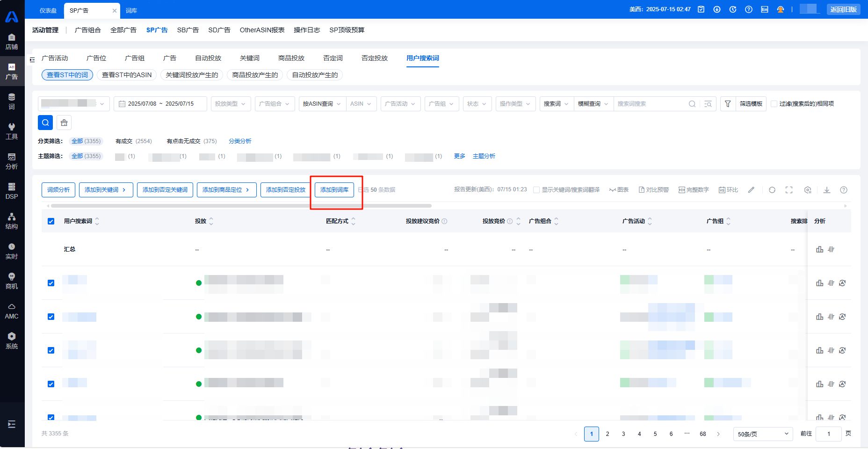Switch to the 词库 top tab

click(x=131, y=10)
